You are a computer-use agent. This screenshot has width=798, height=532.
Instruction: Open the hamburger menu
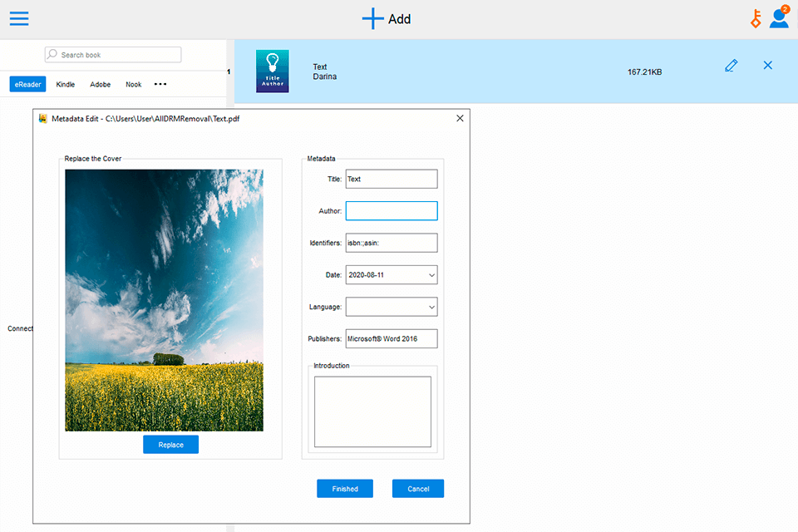pos(18,18)
